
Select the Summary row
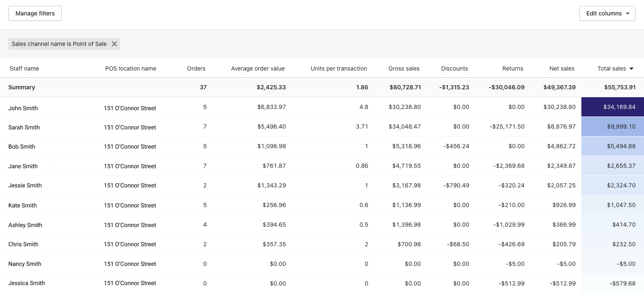pos(22,87)
